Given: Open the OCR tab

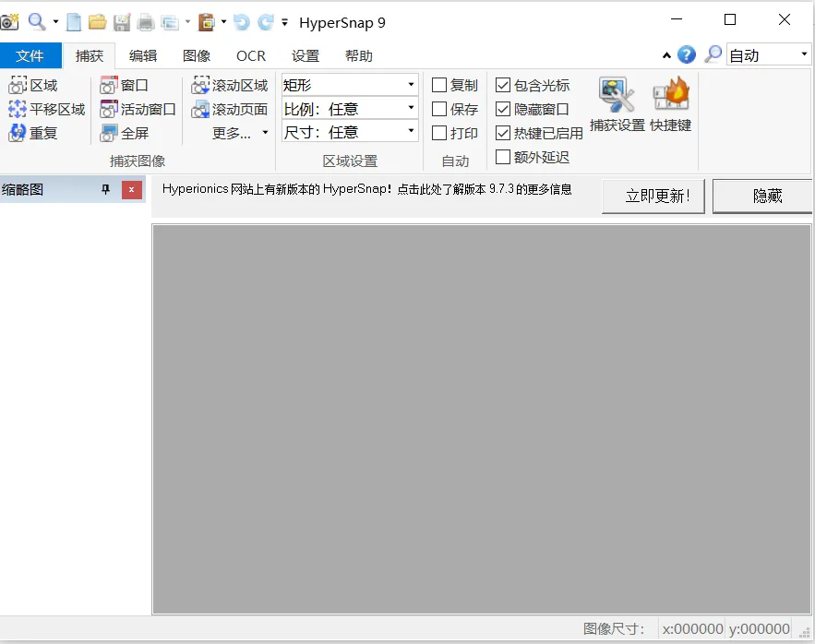Looking at the screenshot, I should tap(250, 55).
